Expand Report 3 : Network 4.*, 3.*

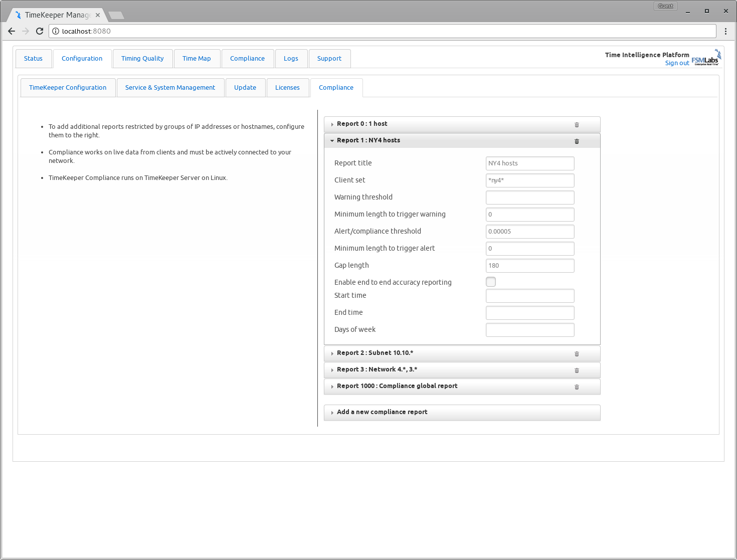[x=462, y=370]
